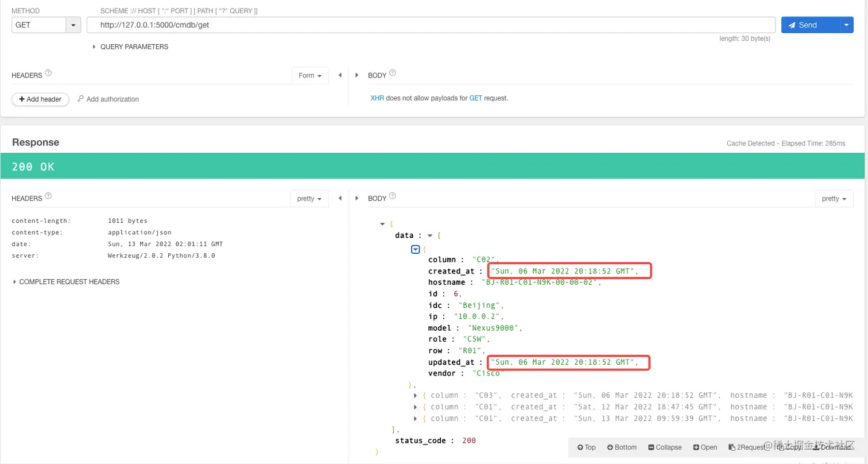Jump to Top of response
Viewport: 868px width, 464px height.
[586, 447]
